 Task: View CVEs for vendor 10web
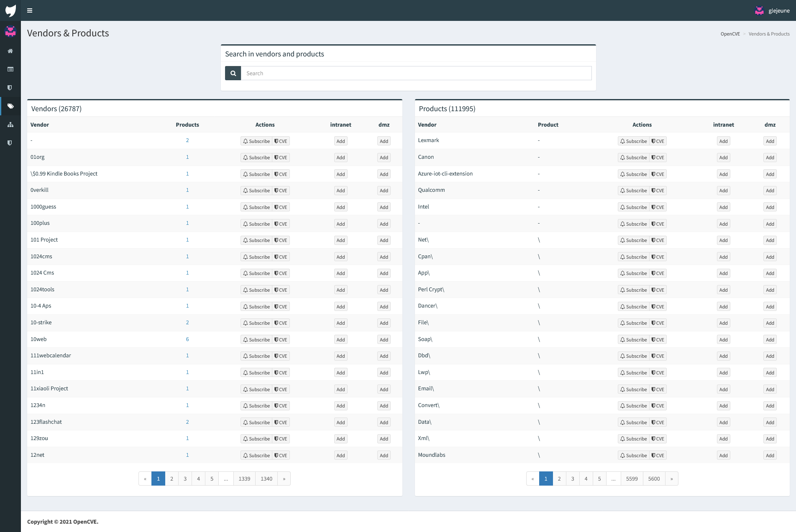click(281, 340)
